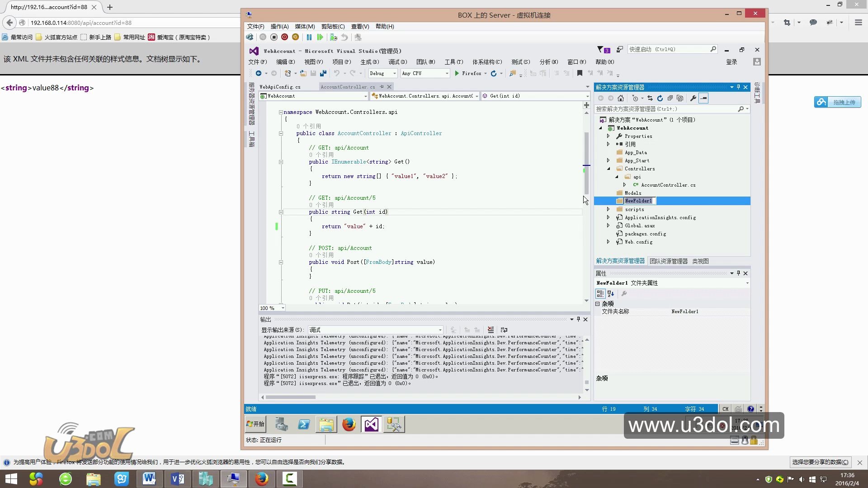Pause the virtual machine from VM toolbar

coord(309,38)
